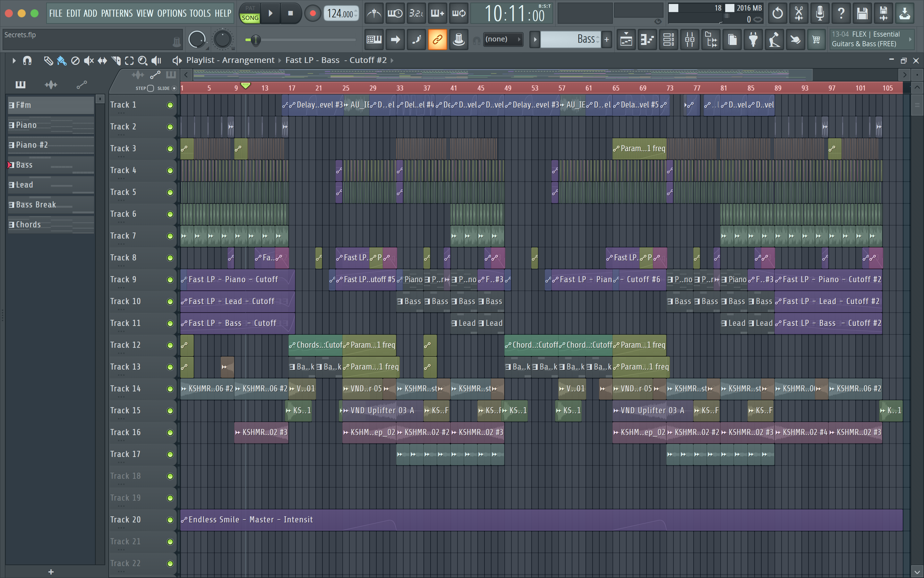
Task: Click the master volume slider
Action: coord(301,40)
